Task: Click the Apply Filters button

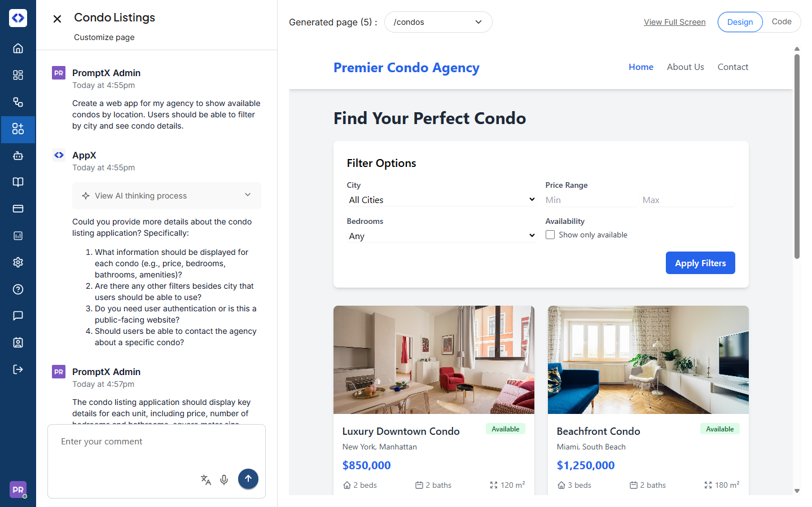Action: coord(700,263)
